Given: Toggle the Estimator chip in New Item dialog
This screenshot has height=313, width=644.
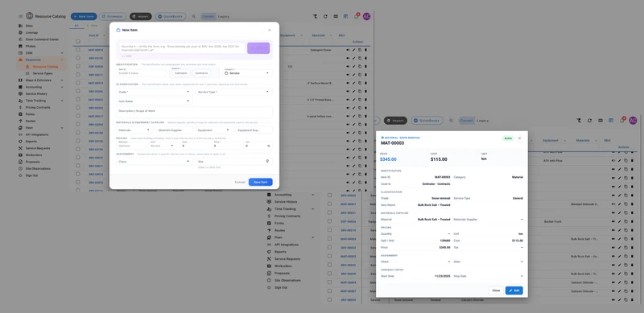Looking at the screenshot, I should coord(180,73).
